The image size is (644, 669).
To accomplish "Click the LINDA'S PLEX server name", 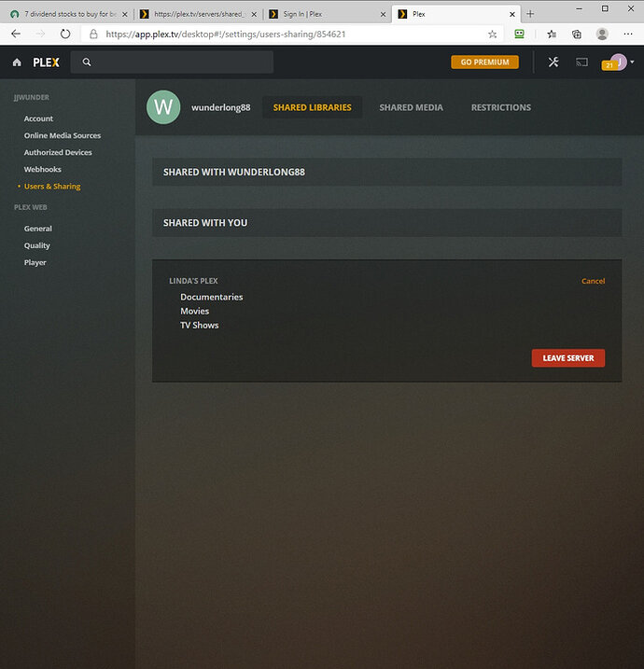I will [193, 281].
